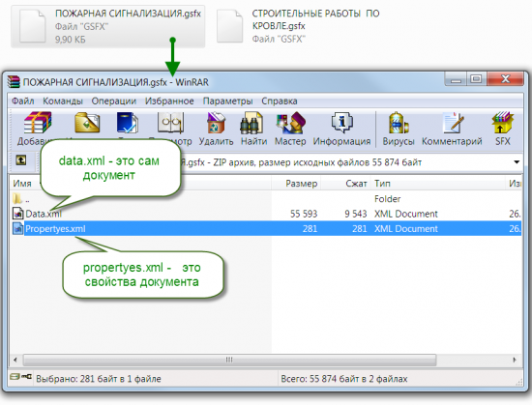Click the Delete (Удалить) toolbar icon
532x405 pixels.
click(216, 123)
